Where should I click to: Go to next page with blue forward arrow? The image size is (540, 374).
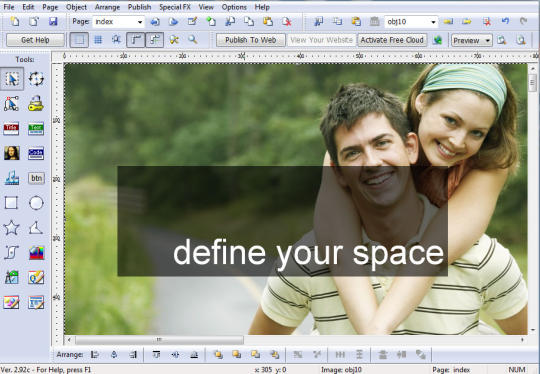coord(173,21)
